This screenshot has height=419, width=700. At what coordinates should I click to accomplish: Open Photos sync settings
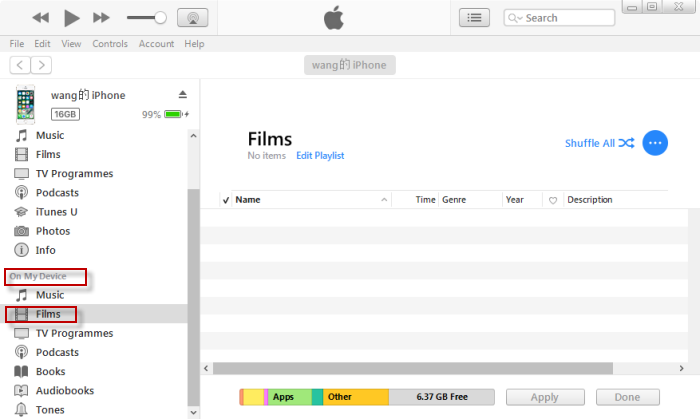point(53,231)
